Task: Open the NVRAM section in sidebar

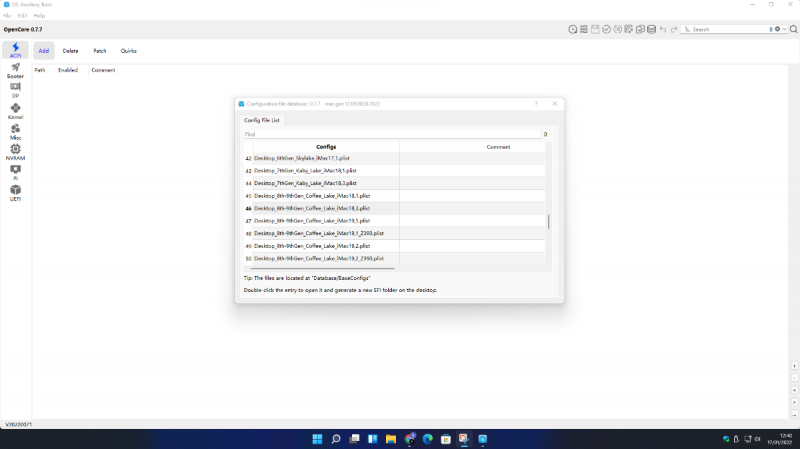Action: 15,152
